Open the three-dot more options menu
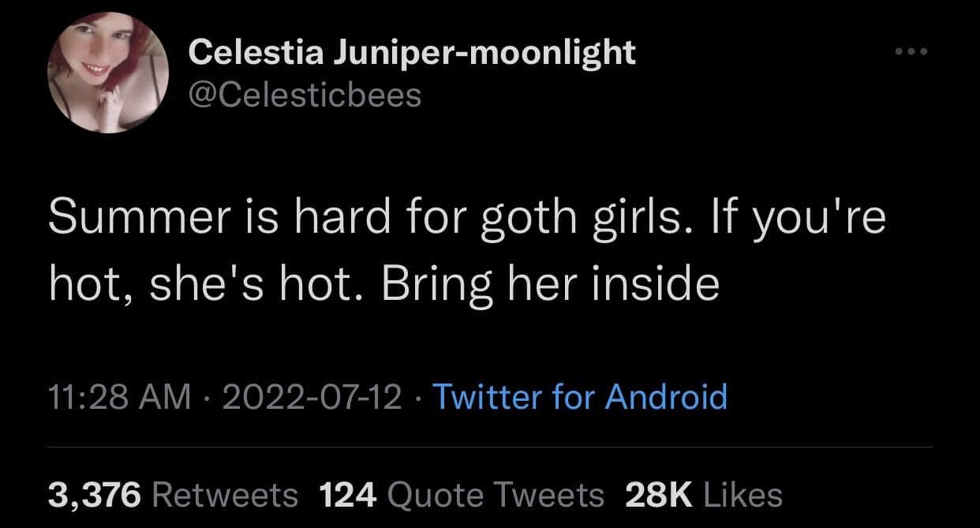The height and width of the screenshot is (528, 980). tap(912, 53)
